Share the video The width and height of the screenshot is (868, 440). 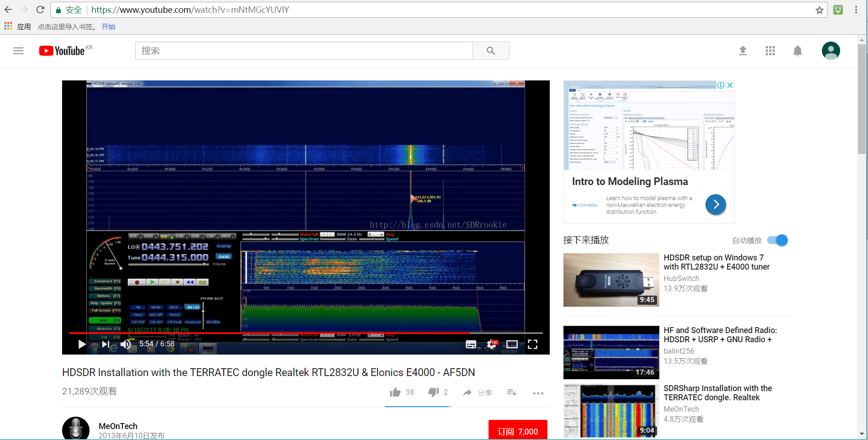tap(477, 392)
